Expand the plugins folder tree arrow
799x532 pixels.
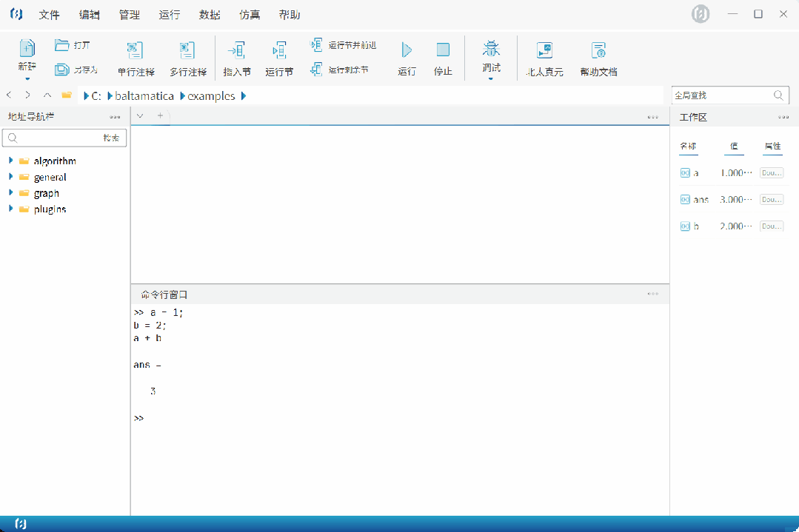coord(11,209)
